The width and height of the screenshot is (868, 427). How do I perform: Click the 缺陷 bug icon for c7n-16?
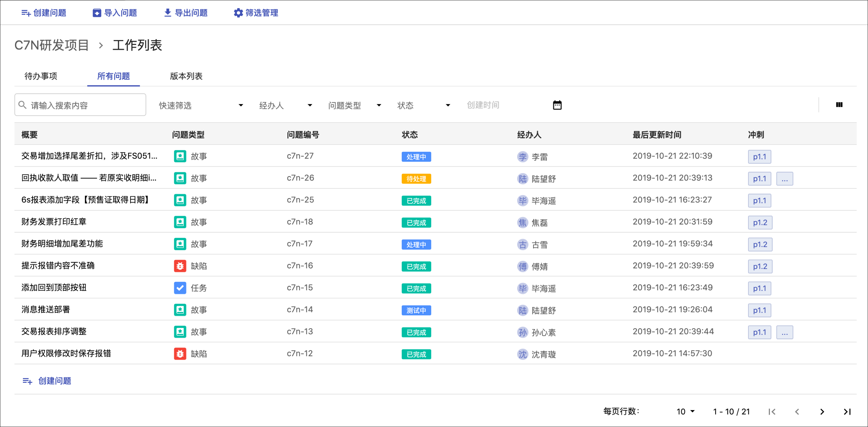pyautogui.click(x=180, y=266)
